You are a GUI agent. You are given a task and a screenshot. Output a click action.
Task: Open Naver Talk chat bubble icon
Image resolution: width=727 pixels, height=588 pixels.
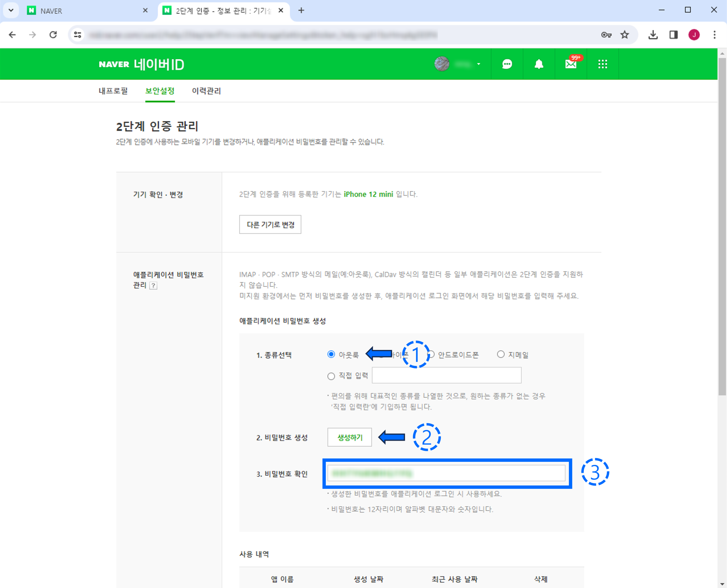[507, 64]
